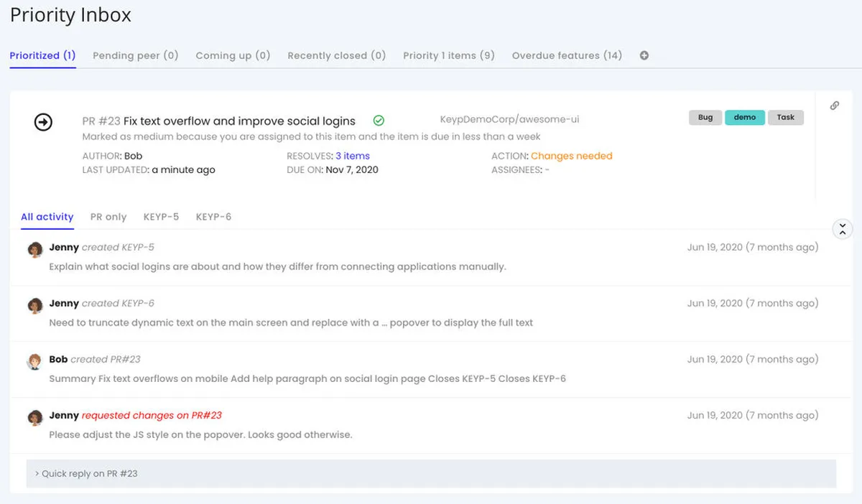
Task: Click the teal demo label
Action: pos(745,117)
